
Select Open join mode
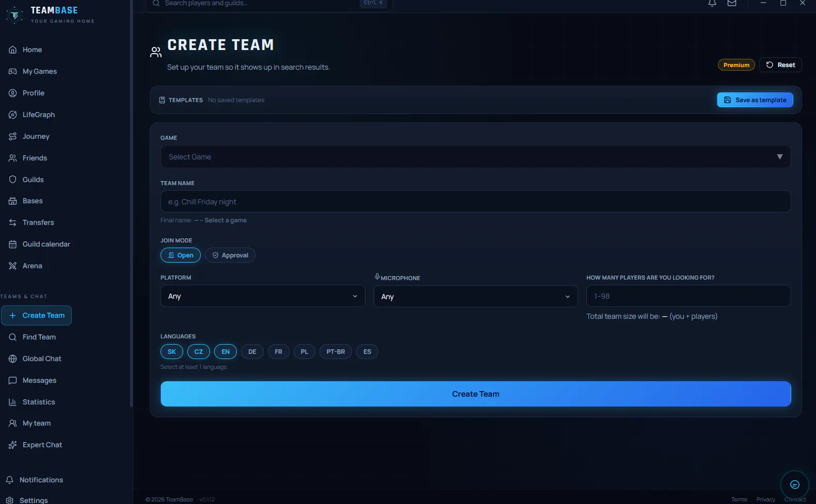(x=181, y=255)
